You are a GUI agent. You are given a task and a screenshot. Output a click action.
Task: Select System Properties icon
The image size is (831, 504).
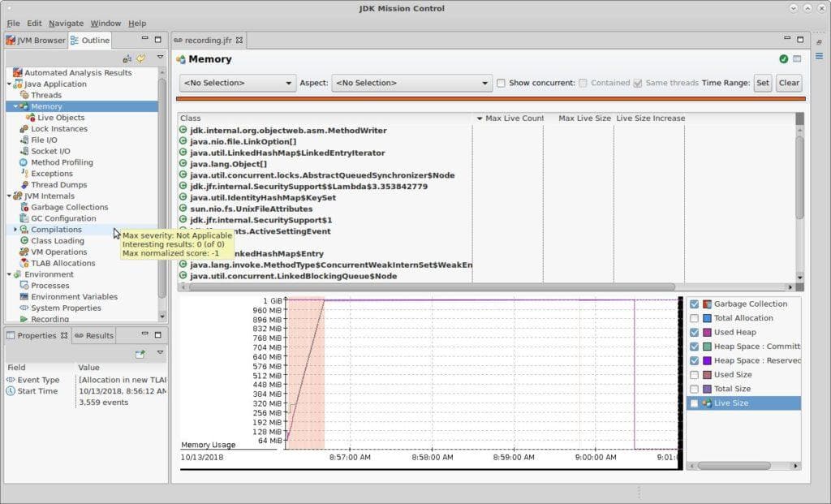[x=24, y=308]
